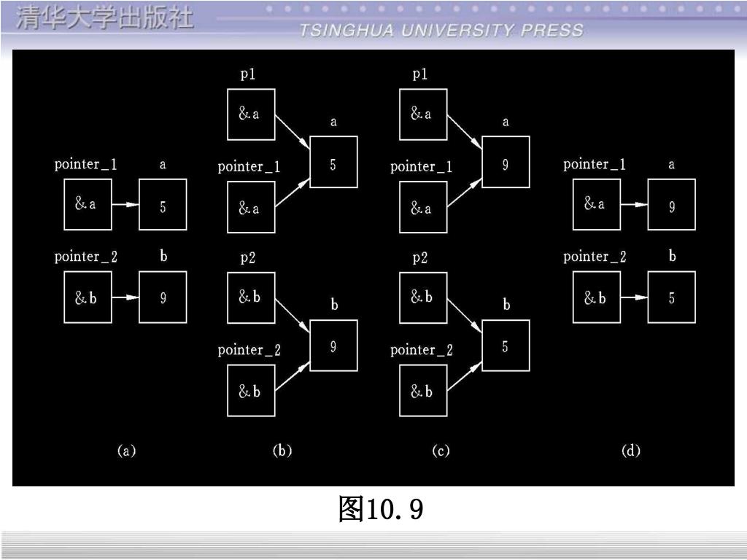Click pointer_2 label in diagram (c)
Screen dimensions: 747x560
tap(421, 350)
